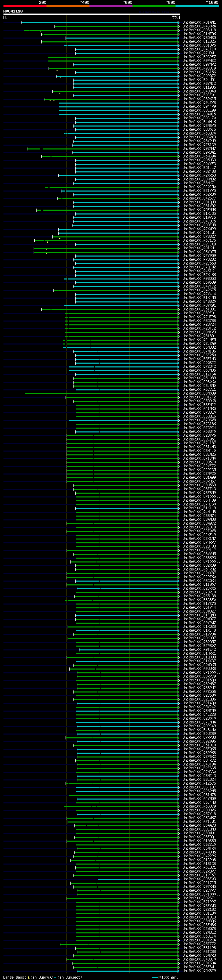Click the UniRef100_Q8DHS5 hit label

click(x=199, y=38)
